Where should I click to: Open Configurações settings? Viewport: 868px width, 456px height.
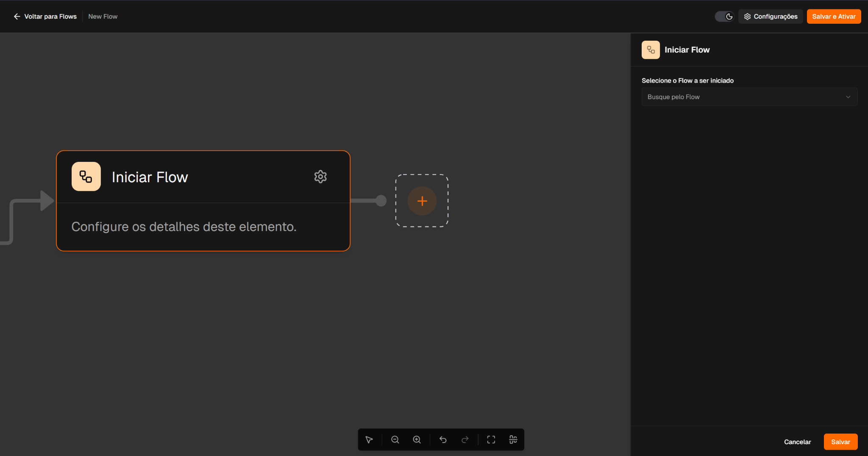(x=771, y=17)
